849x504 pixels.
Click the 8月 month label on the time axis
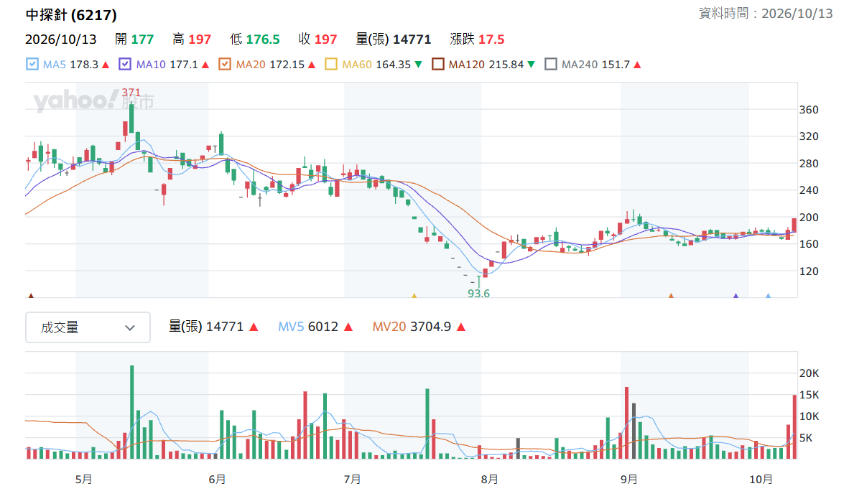coord(489,479)
